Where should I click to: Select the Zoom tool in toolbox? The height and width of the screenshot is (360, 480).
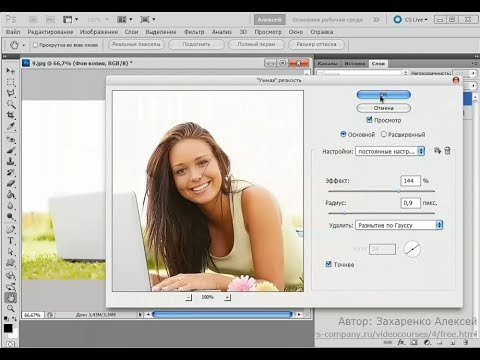pyautogui.click(x=11, y=308)
